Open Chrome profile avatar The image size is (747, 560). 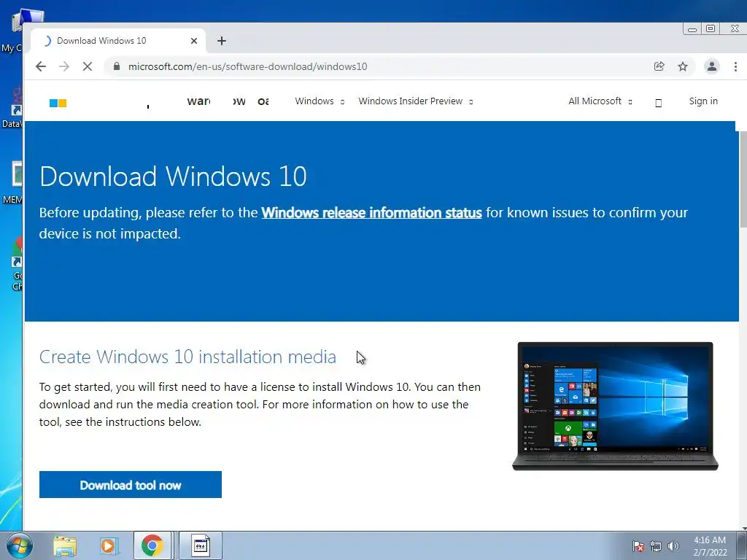point(712,66)
